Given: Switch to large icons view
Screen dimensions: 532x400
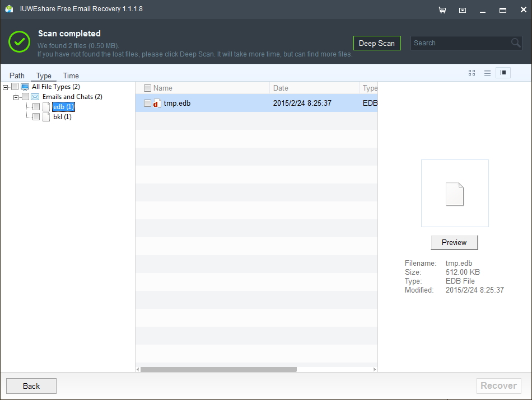Looking at the screenshot, I should (472, 73).
